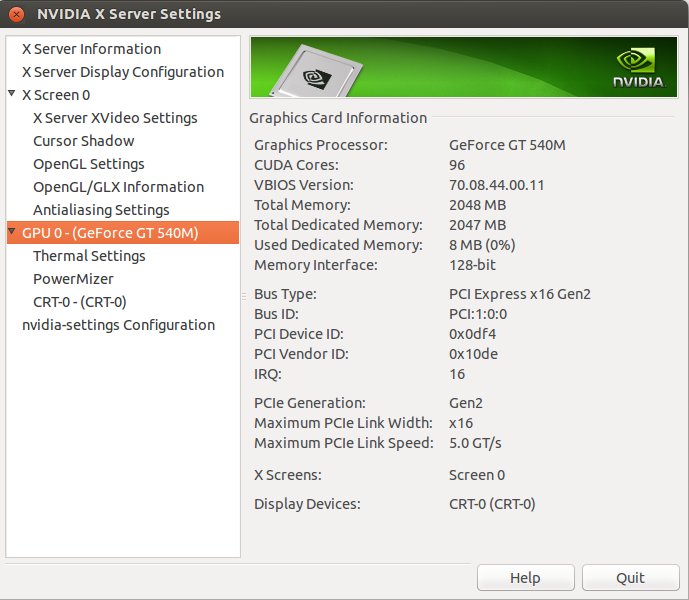Click the Graphics Card Information heading
Screen dimensions: 689x600
click(338, 118)
